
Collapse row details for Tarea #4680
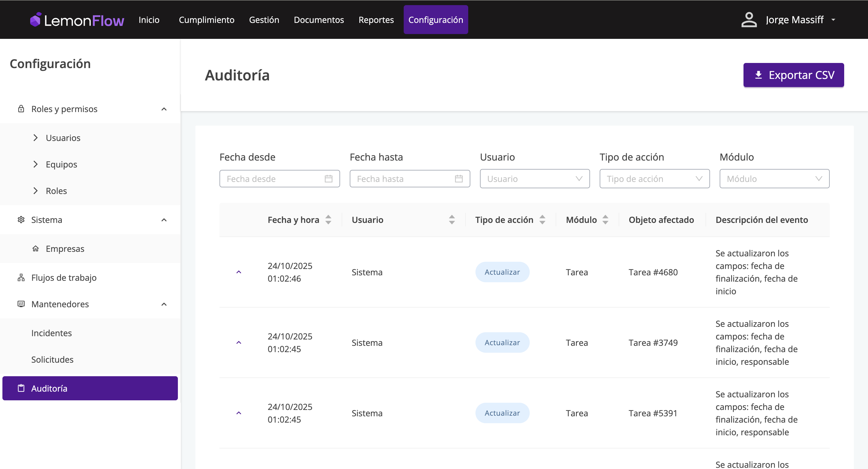point(238,272)
